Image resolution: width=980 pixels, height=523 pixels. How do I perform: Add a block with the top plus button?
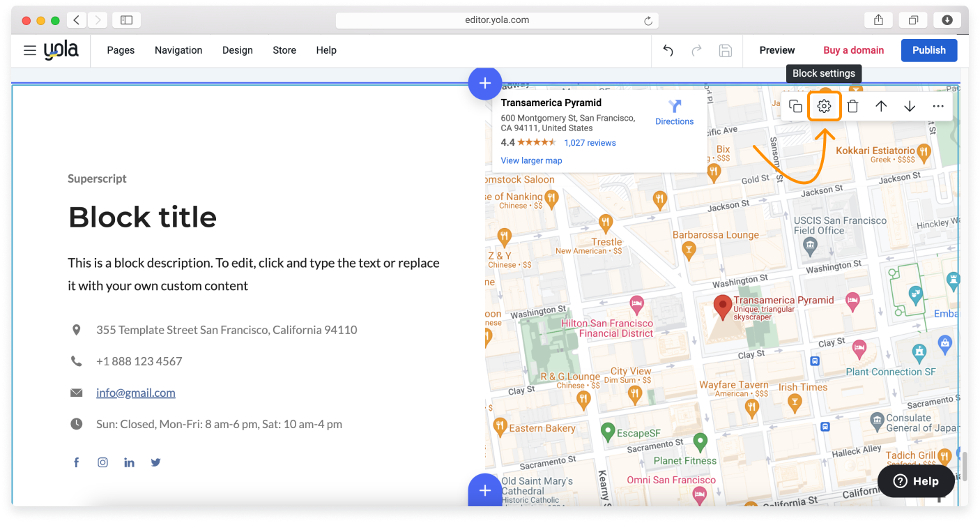click(484, 84)
